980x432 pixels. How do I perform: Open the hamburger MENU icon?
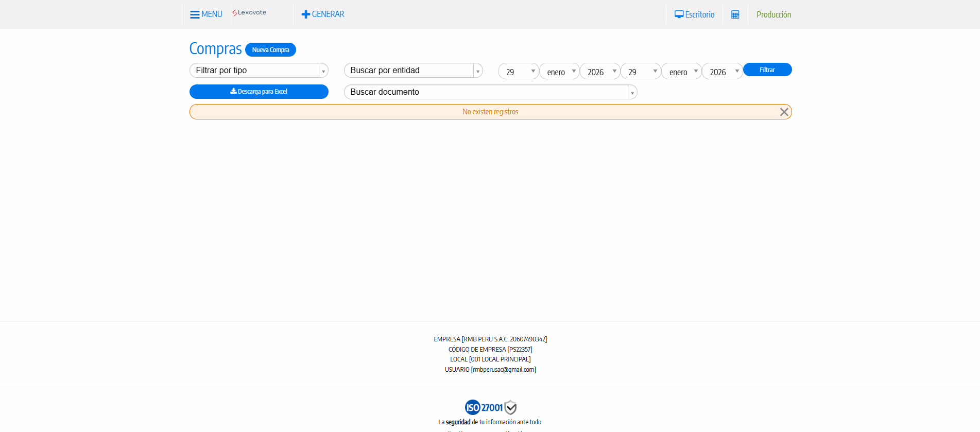[x=195, y=14]
